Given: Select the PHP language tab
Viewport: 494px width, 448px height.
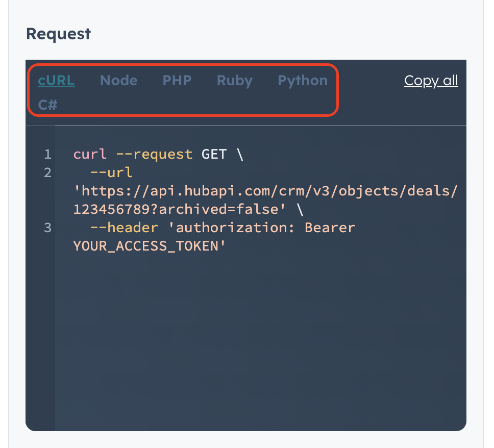Looking at the screenshot, I should [177, 80].
